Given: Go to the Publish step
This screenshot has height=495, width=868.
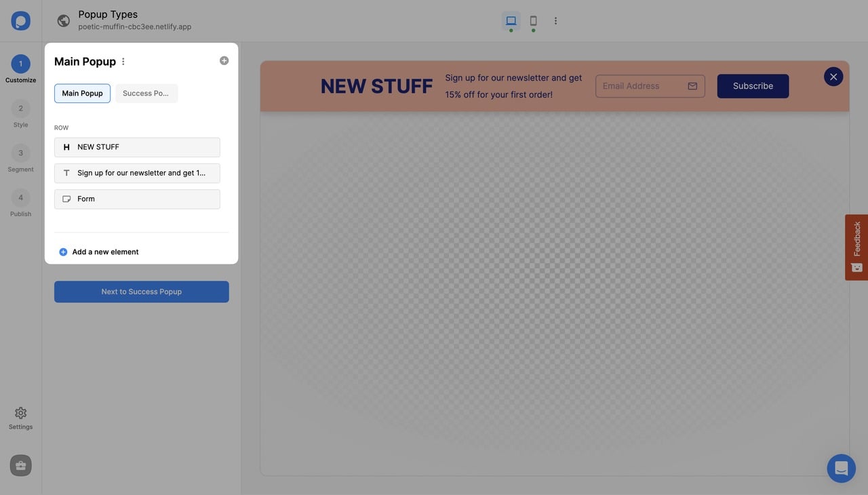Looking at the screenshot, I should pos(19,196).
